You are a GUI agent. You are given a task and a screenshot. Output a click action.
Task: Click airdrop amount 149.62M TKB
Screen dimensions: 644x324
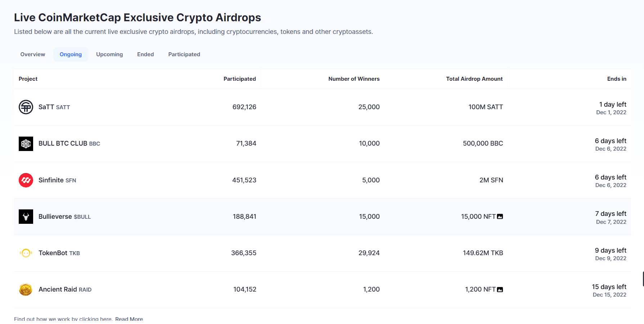tap(483, 253)
